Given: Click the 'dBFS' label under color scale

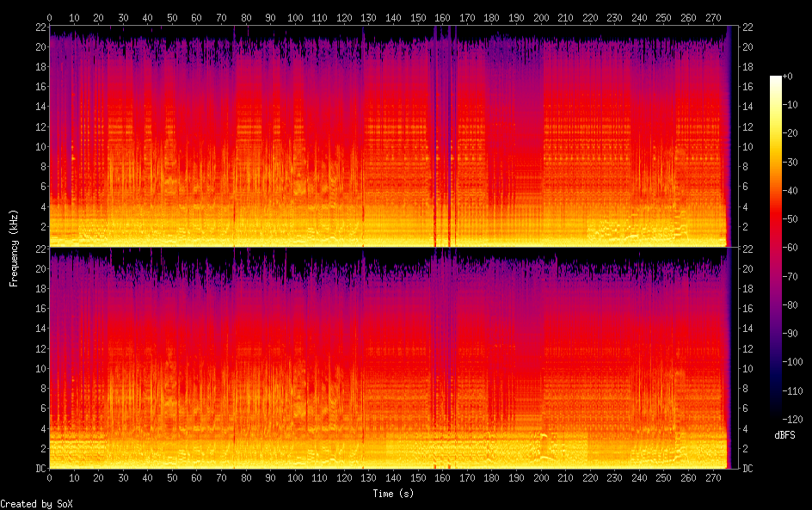Looking at the screenshot, I should (x=784, y=435).
